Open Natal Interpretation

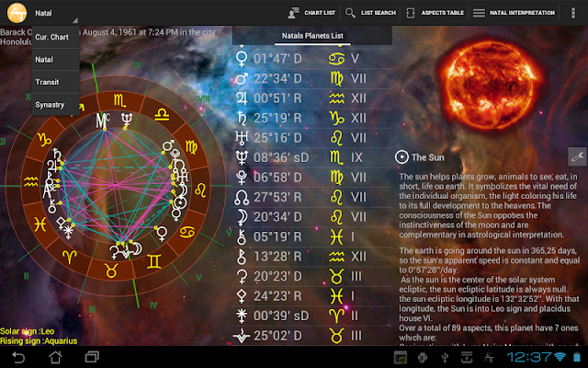[x=514, y=13]
